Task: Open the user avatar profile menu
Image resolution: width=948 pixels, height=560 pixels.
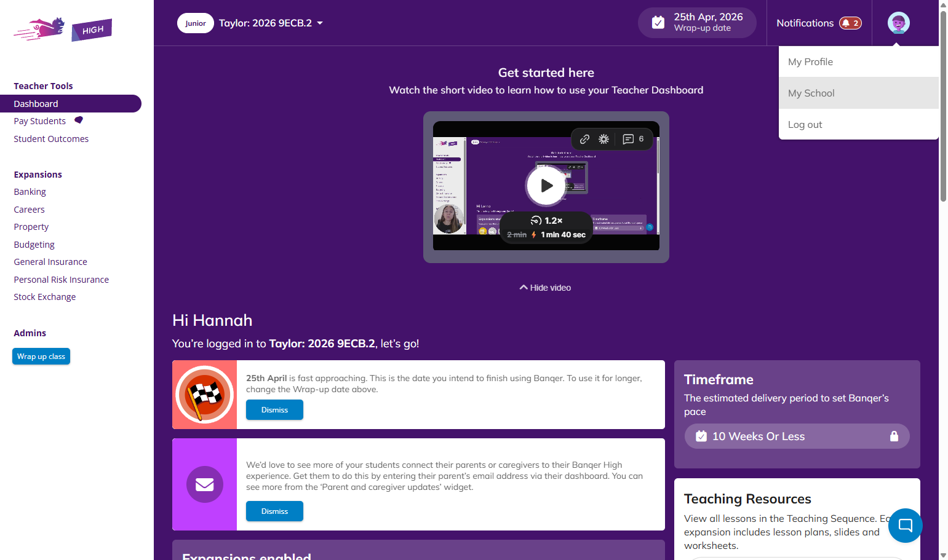Action: tap(898, 23)
